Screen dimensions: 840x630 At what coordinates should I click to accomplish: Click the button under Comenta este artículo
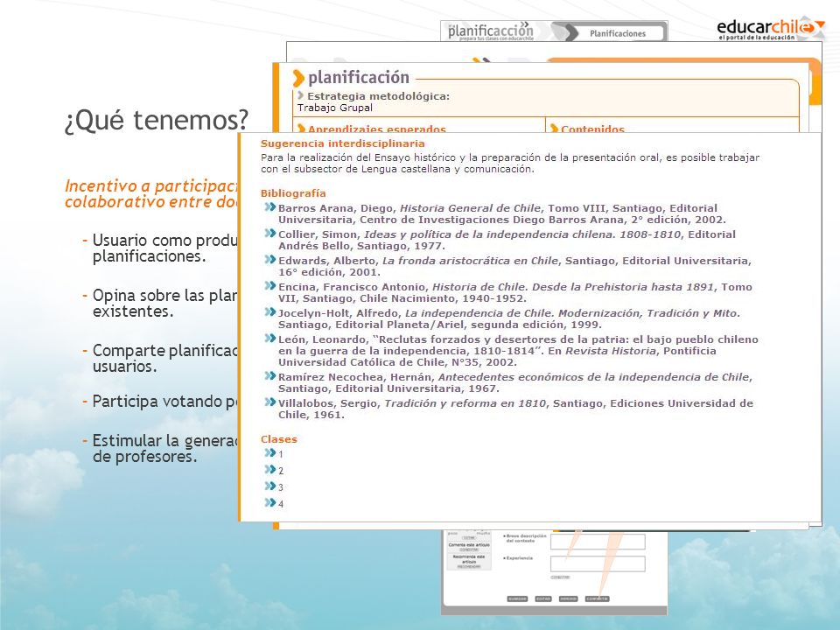(469, 549)
